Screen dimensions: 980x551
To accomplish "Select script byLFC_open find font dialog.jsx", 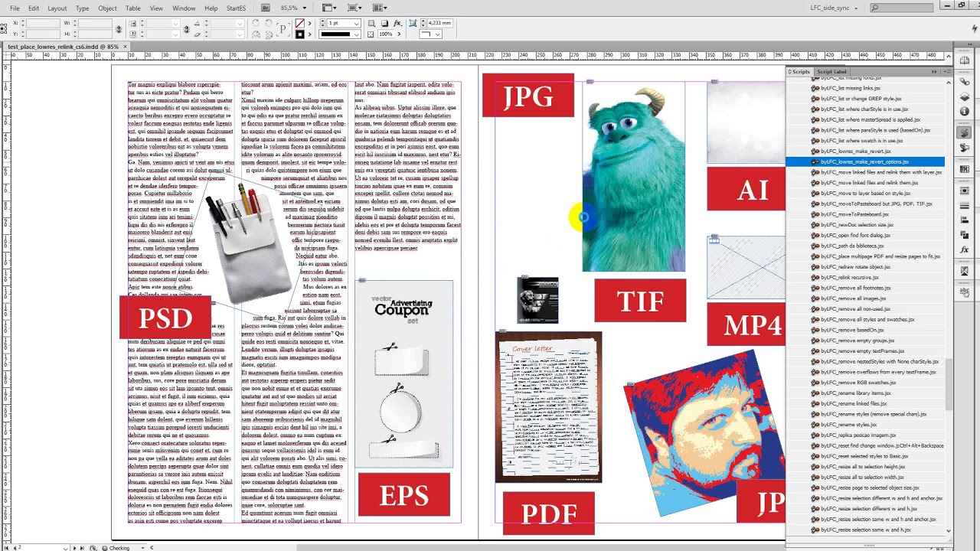I will click(x=865, y=235).
